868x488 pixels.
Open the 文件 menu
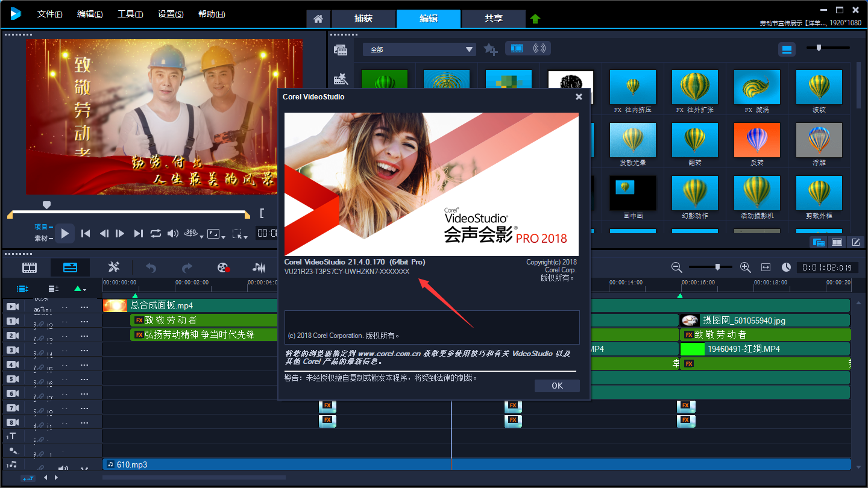49,14
